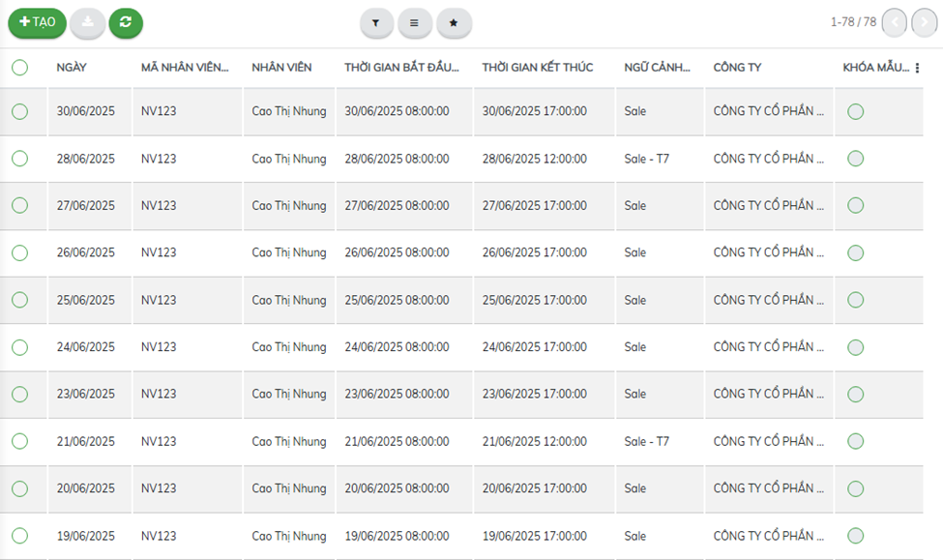Open the favorites star icon button
Image resolution: width=943 pixels, height=560 pixels.
(x=454, y=23)
